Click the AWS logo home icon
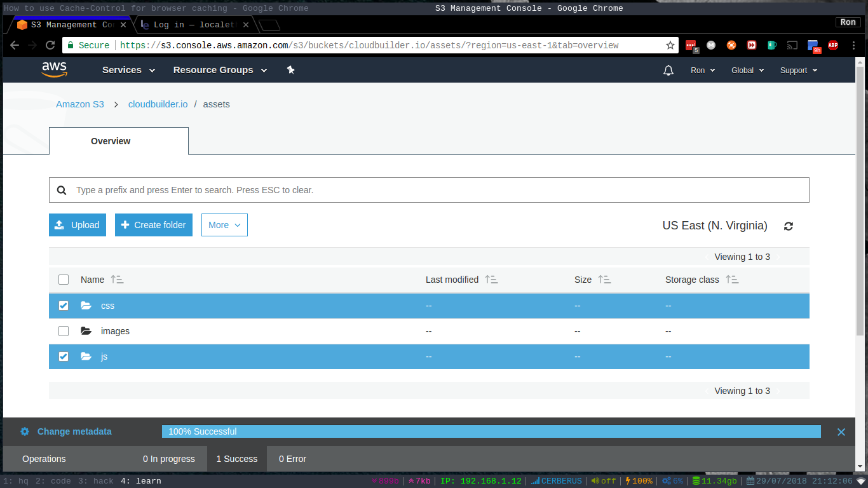Screen dimensions: 868x488 point(55,69)
